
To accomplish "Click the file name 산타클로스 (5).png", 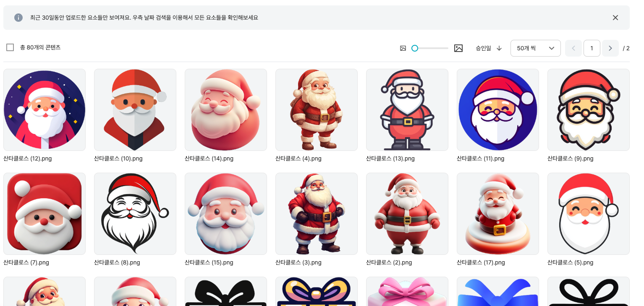I will pyautogui.click(x=571, y=262).
